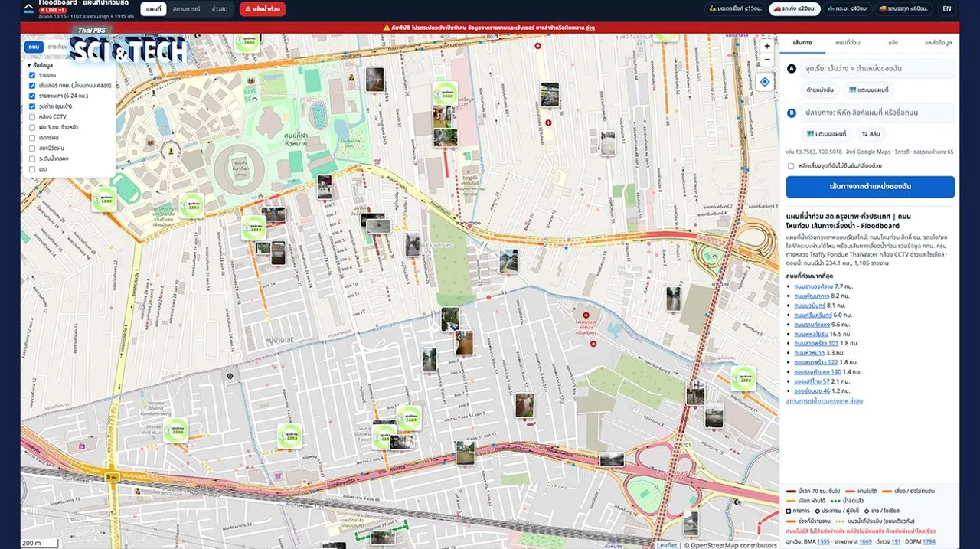980x549 pixels.
Task: Open the แหล่งข้อมูล tab
Action: (x=938, y=43)
